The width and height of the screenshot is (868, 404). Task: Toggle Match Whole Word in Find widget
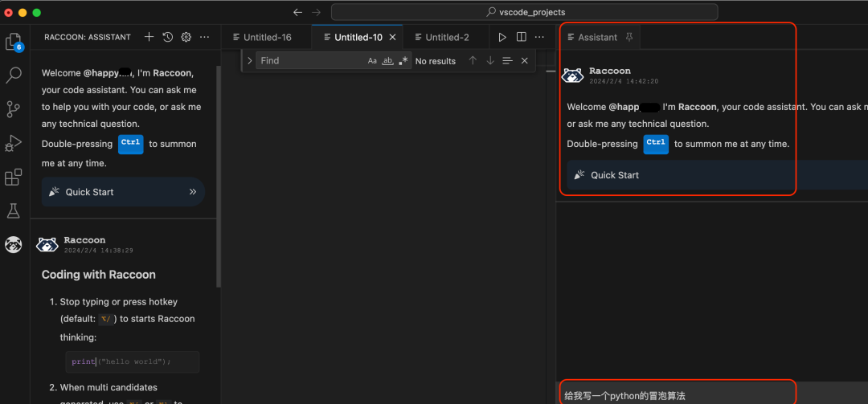pyautogui.click(x=388, y=61)
